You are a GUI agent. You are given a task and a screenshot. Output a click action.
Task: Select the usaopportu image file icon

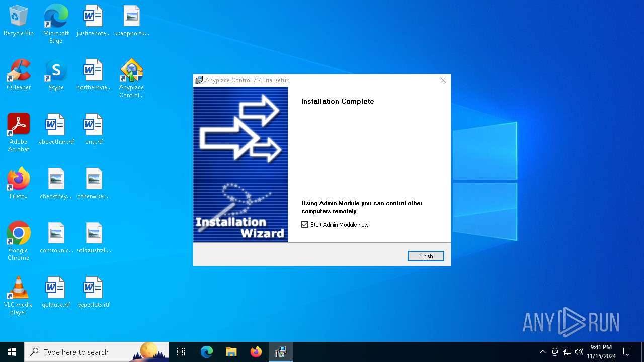(x=132, y=21)
